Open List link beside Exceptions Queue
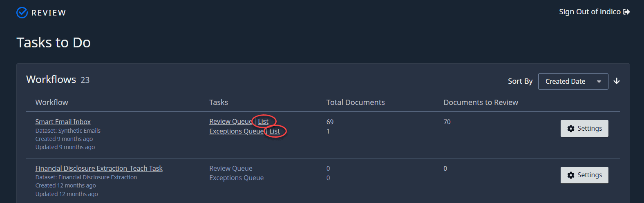Screen dimensions: 644x203 [275, 131]
